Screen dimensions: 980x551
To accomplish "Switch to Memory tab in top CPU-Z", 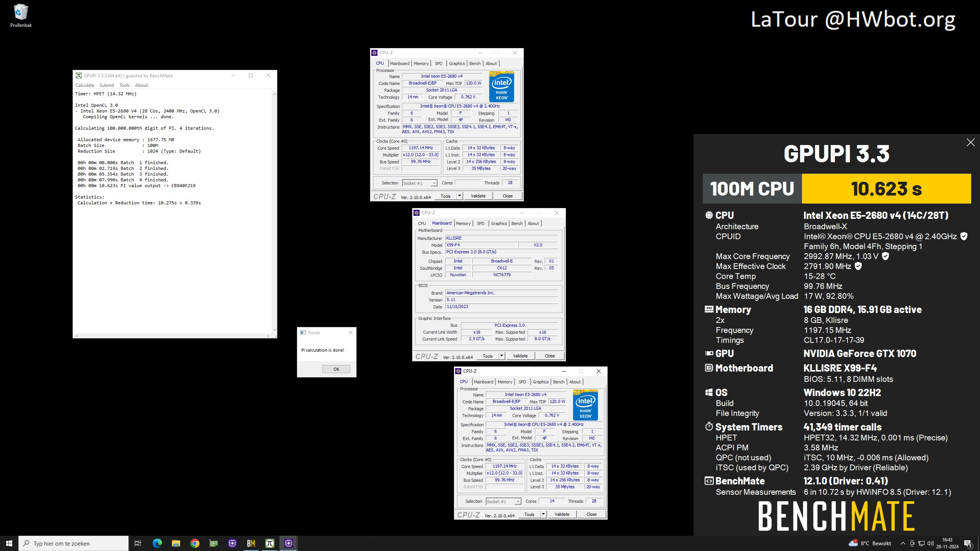I will (x=421, y=64).
